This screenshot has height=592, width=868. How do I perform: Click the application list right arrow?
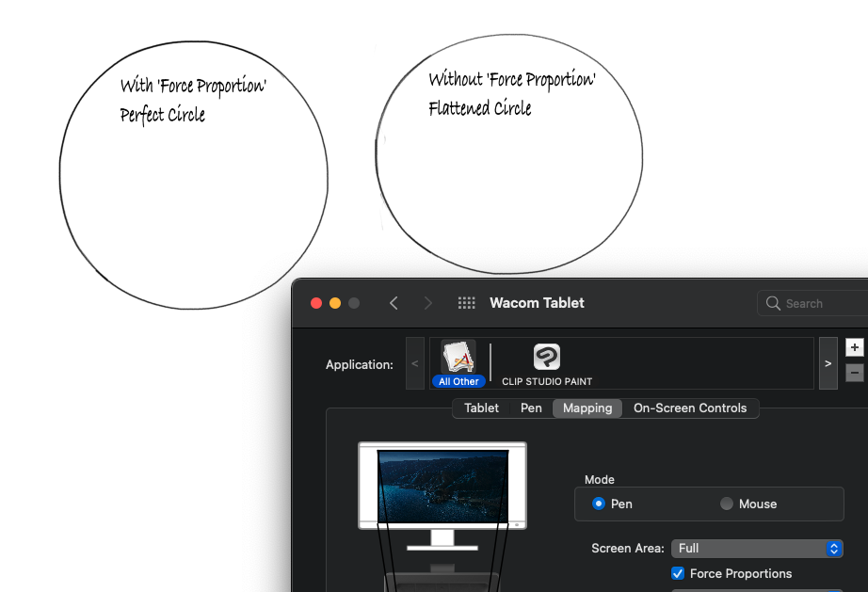coord(828,363)
